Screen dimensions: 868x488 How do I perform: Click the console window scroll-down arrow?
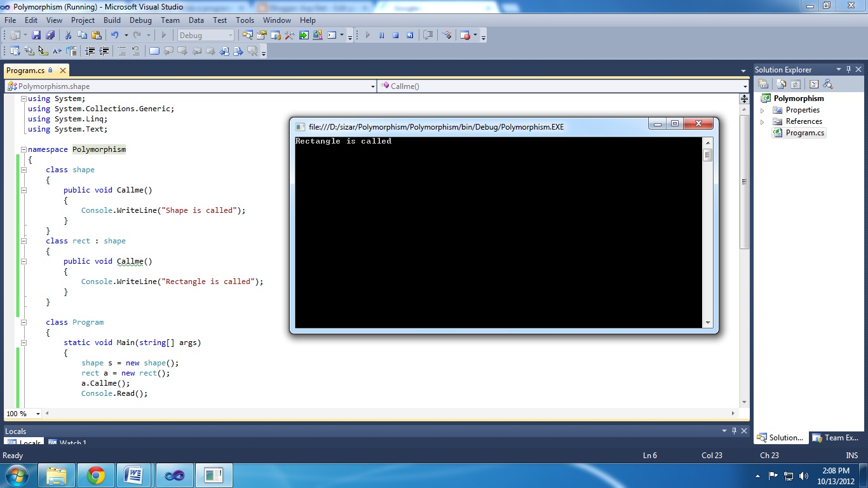(708, 323)
